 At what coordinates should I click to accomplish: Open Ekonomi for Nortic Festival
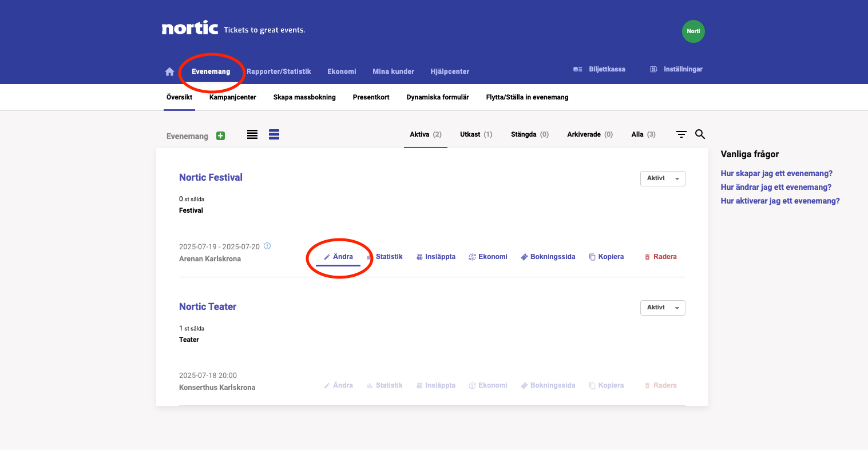click(488, 257)
